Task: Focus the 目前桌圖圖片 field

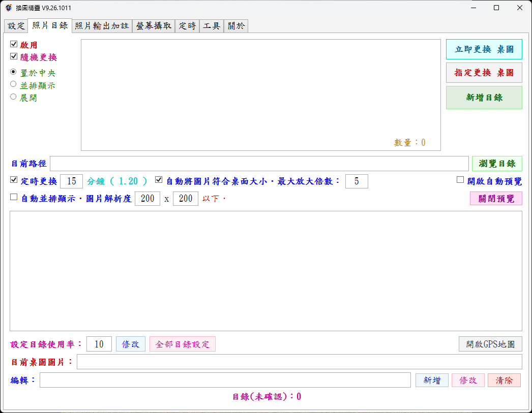Action: click(x=300, y=362)
